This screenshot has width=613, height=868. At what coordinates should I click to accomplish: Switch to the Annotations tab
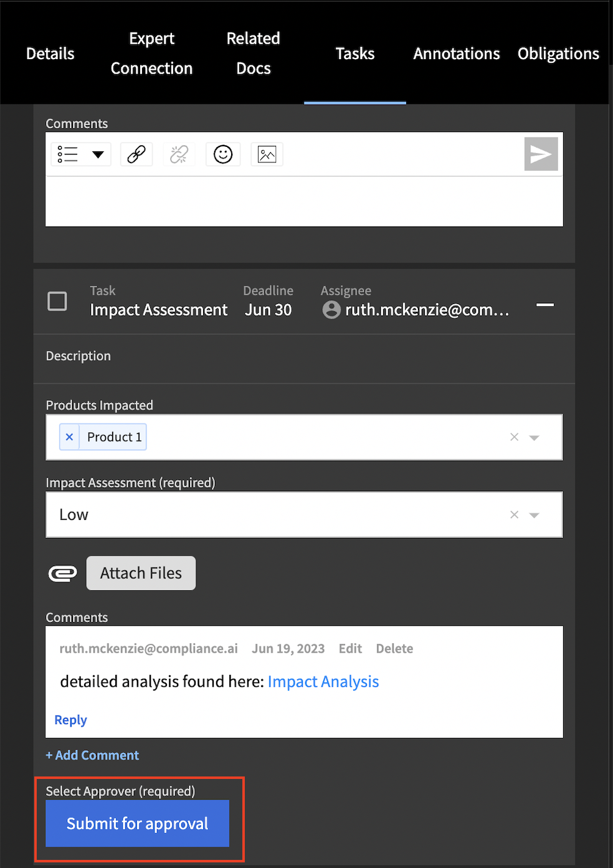457,54
